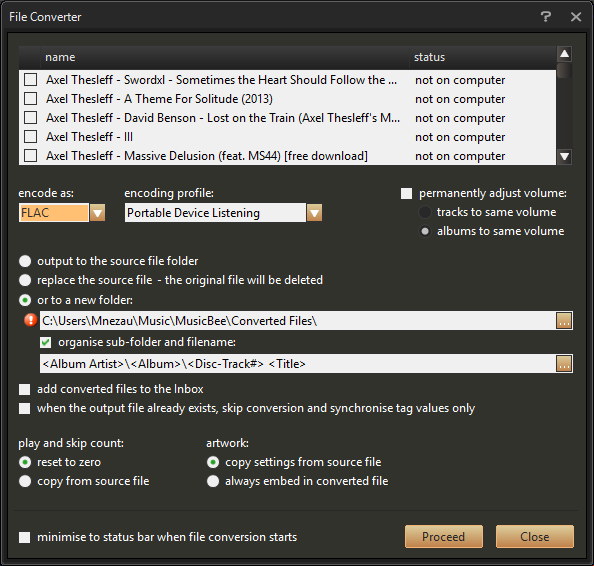Click the status of the Massive Delusion row
594x566 pixels.
[460, 156]
